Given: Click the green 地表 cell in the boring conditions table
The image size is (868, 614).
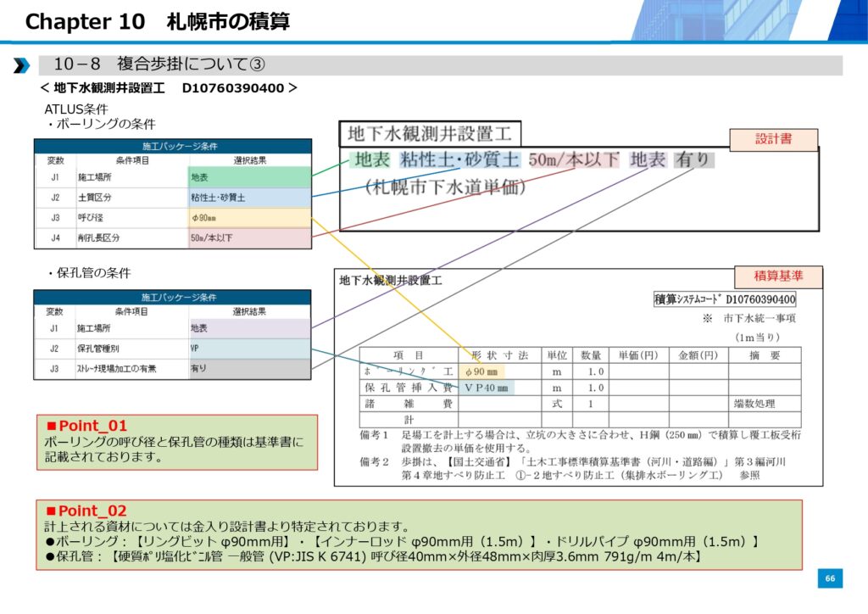Looking at the screenshot, I should pyautogui.click(x=250, y=178).
